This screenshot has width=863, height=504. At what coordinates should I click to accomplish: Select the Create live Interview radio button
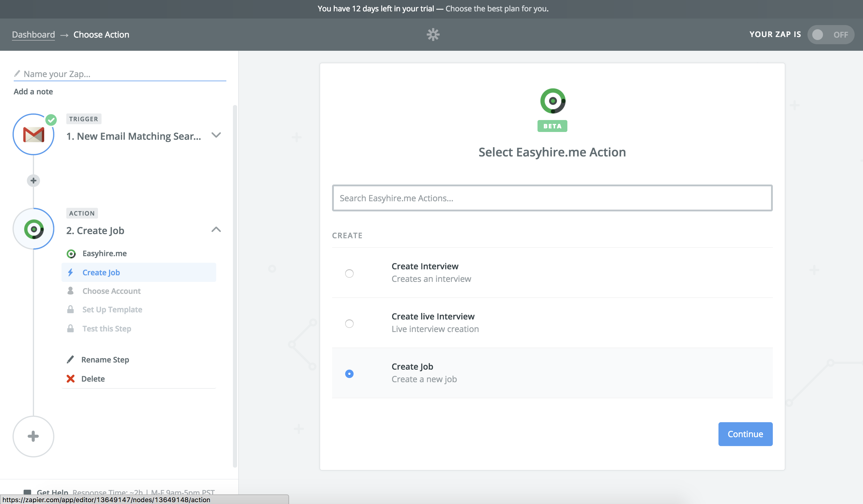(349, 324)
